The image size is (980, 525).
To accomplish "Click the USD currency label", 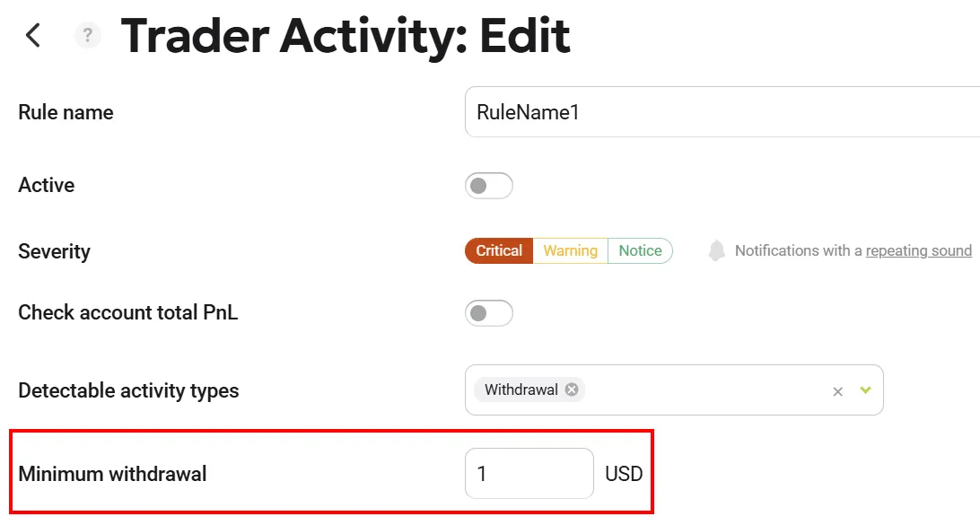I will coord(624,474).
